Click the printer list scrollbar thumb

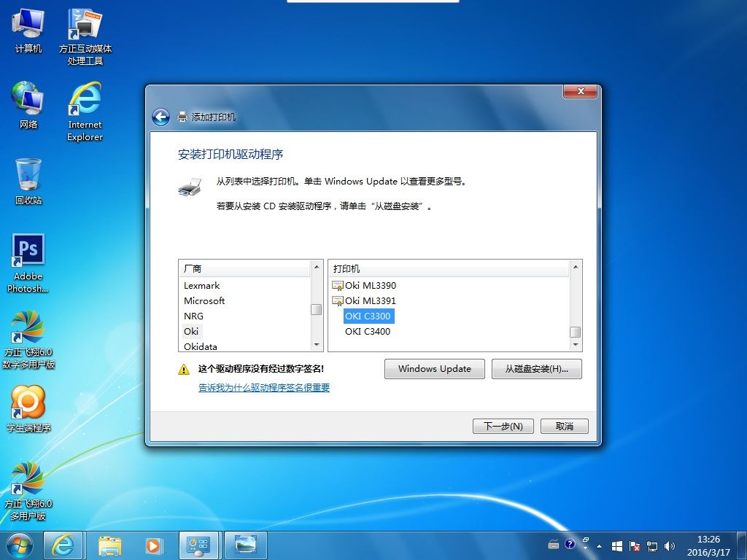(576, 332)
